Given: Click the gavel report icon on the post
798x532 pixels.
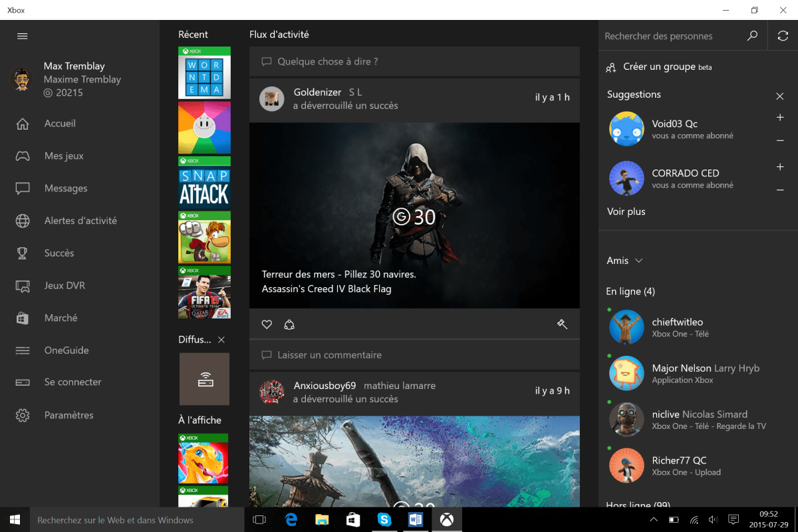Looking at the screenshot, I should (x=562, y=325).
